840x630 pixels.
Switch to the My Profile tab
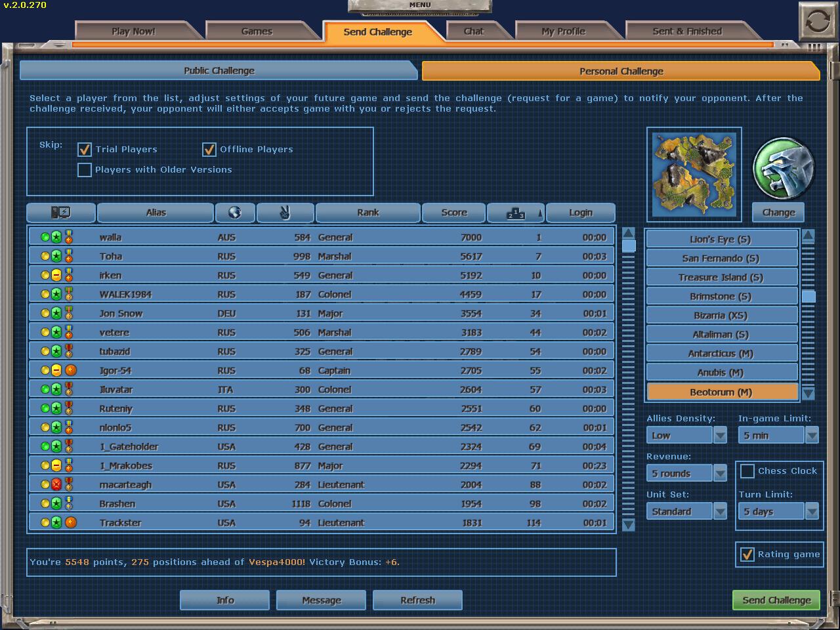pos(563,31)
